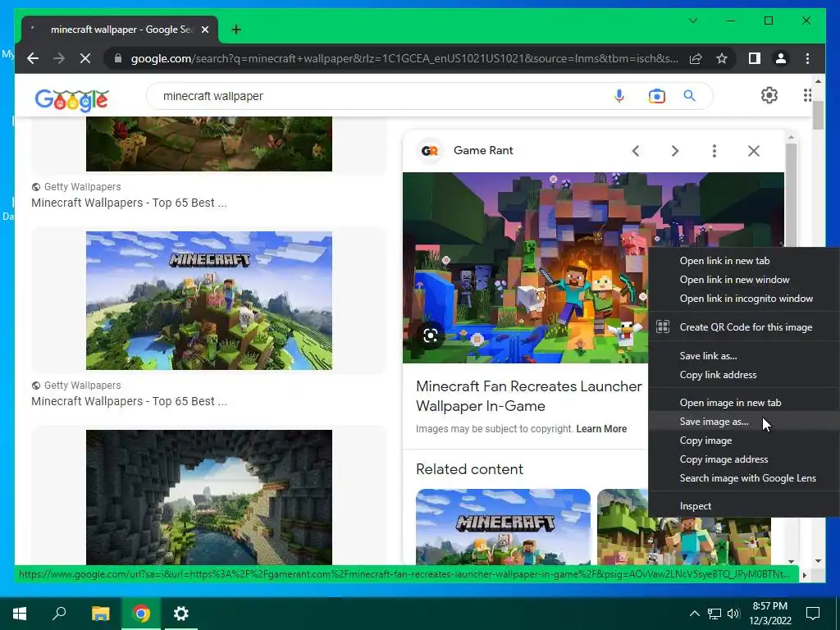Image resolution: width=840 pixels, height=630 pixels.
Task: Click the page vertical scrollbar thumb
Action: pyautogui.click(x=818, y=115)
